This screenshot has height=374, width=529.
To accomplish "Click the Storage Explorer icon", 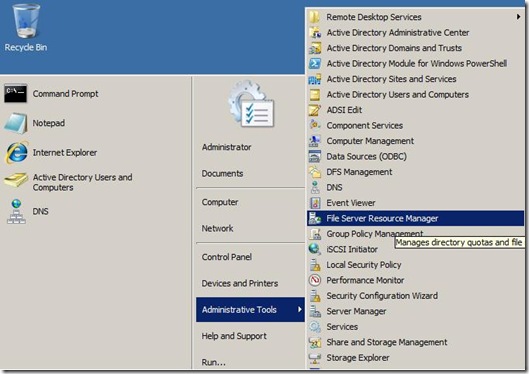I will pos(315,358).
